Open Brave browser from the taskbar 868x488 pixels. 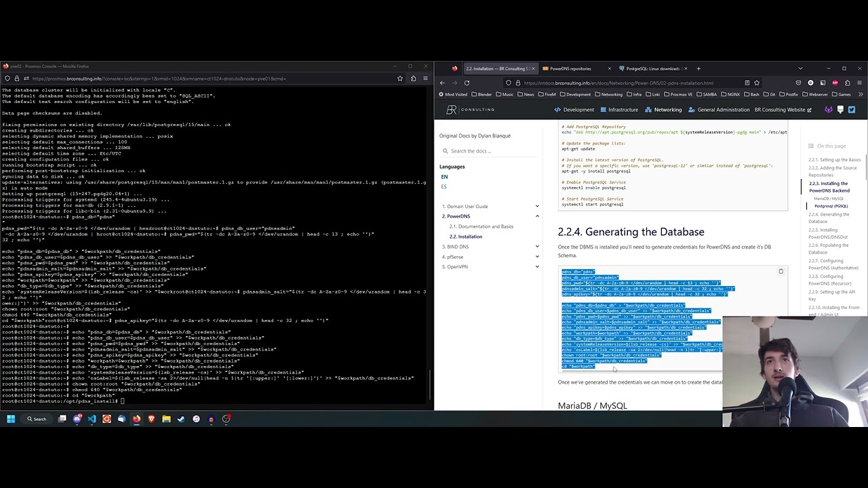(x=151, y=419)
